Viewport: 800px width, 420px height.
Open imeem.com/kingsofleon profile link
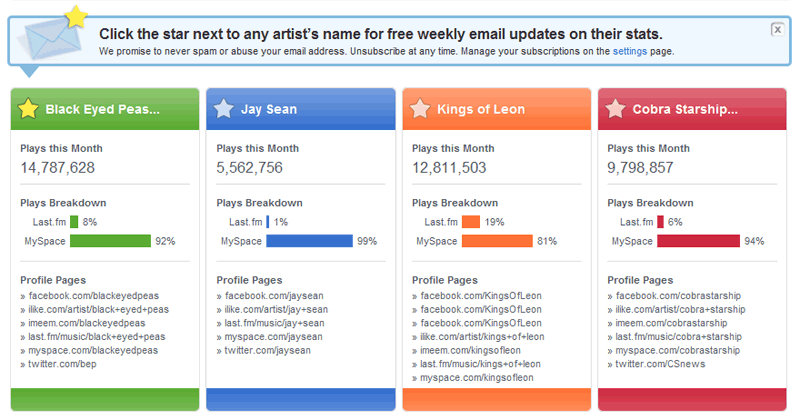point(470,351)
